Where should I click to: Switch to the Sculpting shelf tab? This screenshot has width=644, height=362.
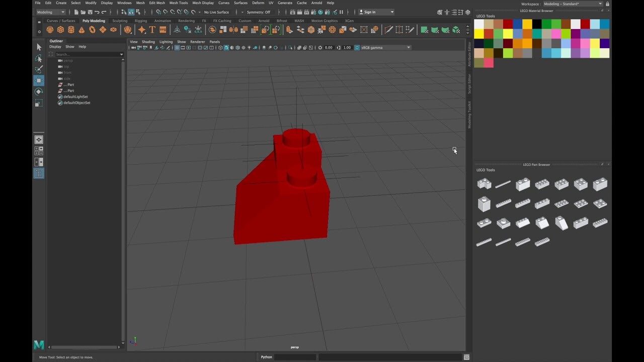(119, 21)
